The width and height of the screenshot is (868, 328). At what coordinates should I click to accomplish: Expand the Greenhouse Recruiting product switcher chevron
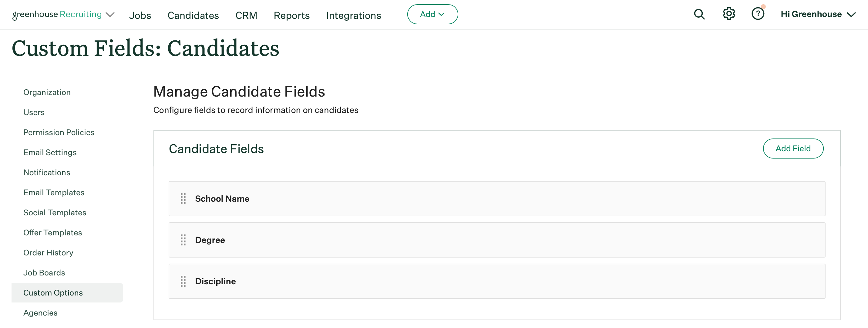[110, 15]
